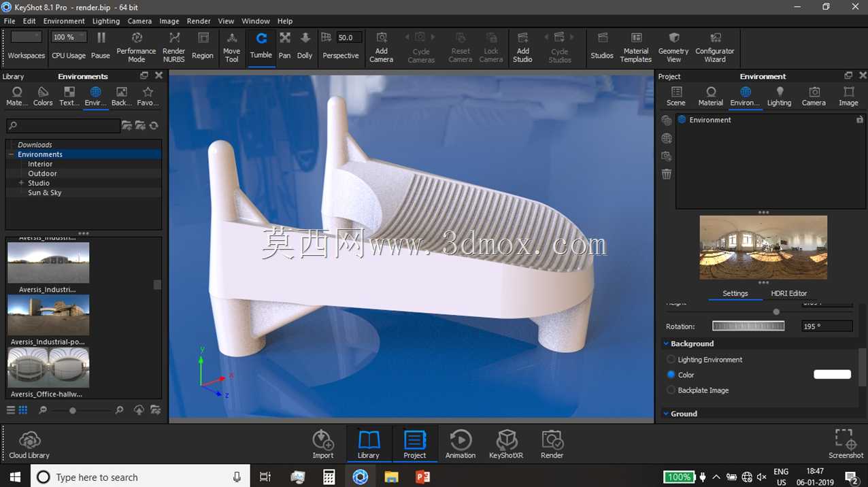The width and height of the screenshot is (868, 487).
Task: Click the upload to cloud icon
Action: (139, 410)
